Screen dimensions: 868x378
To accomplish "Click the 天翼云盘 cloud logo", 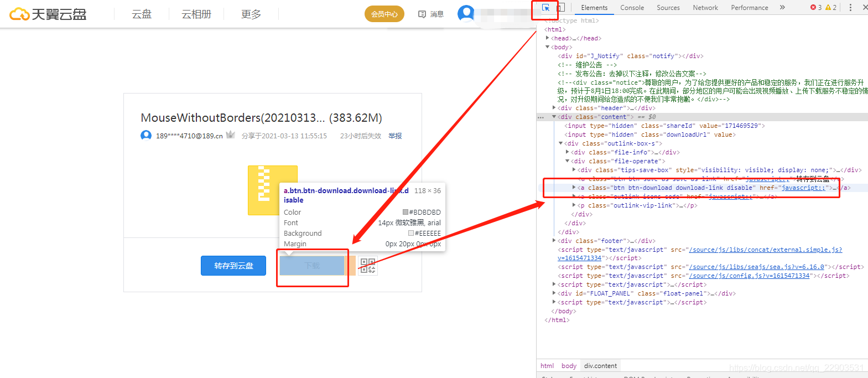I will coord(48,14).
